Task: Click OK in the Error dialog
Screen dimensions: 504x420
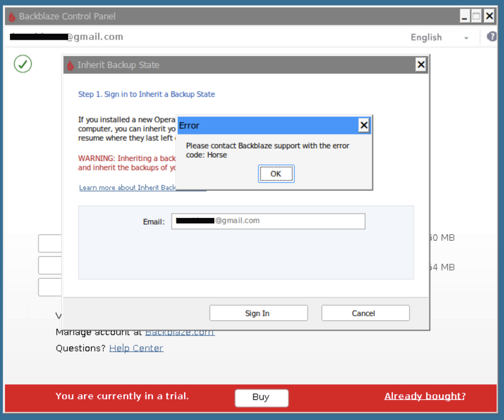Action: tap(276, 174)
